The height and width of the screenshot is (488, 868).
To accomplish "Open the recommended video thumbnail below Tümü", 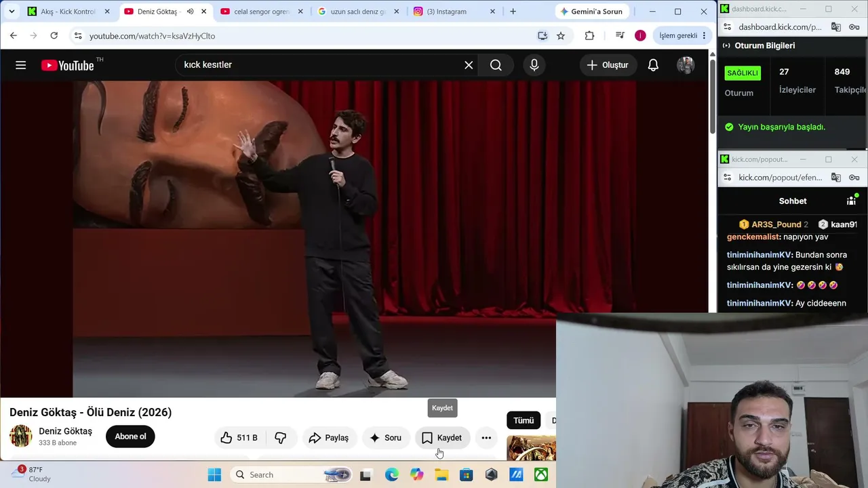I will (531, 448).
